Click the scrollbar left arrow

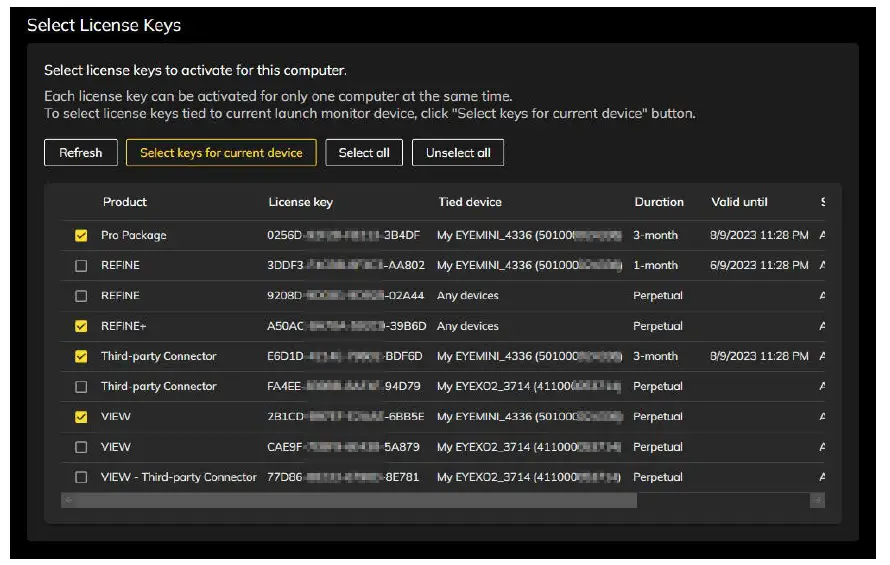(x=68, y=500)
